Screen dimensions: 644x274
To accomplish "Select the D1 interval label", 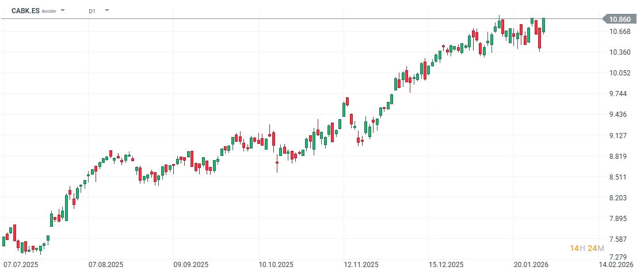I will (92, 11).
